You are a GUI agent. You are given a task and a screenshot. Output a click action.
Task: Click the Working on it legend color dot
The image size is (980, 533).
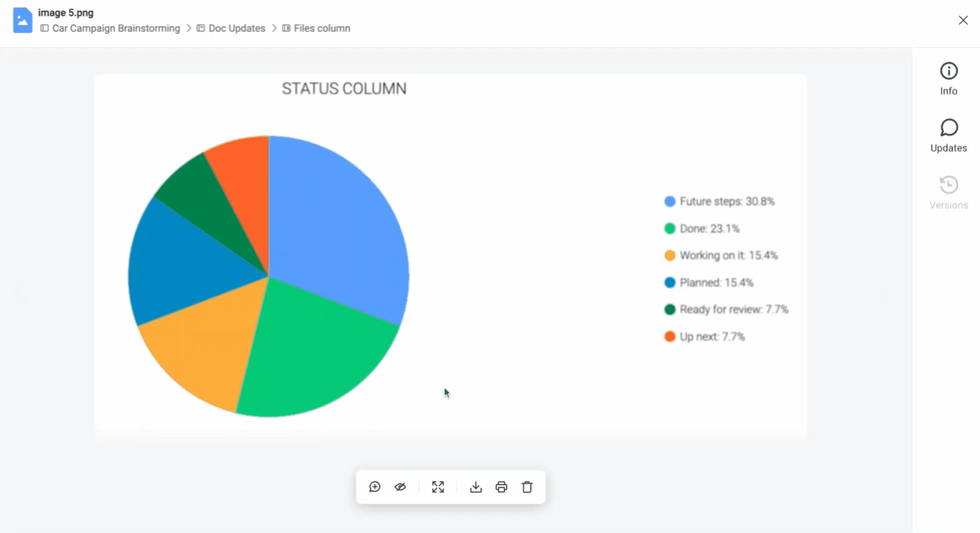pyautogui.click(x=670, y=256)
